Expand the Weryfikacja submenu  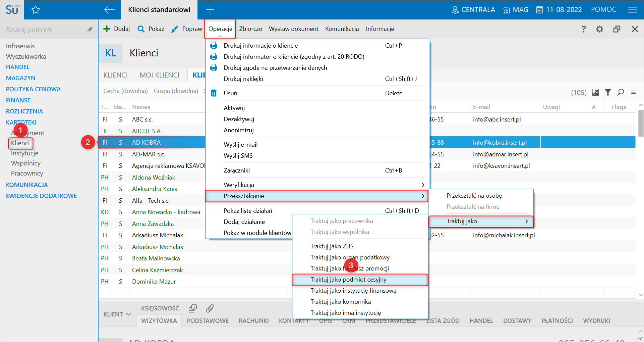tap(317, 185)
